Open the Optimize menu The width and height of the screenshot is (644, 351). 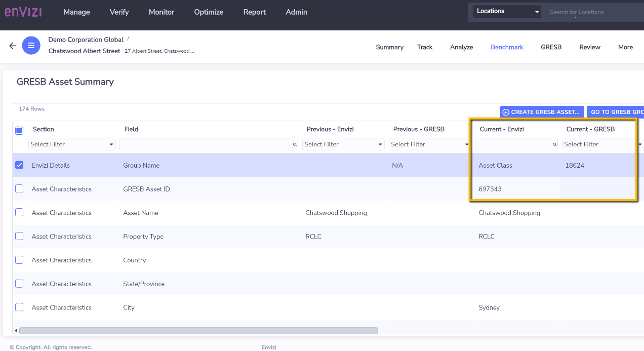[209, 12]
